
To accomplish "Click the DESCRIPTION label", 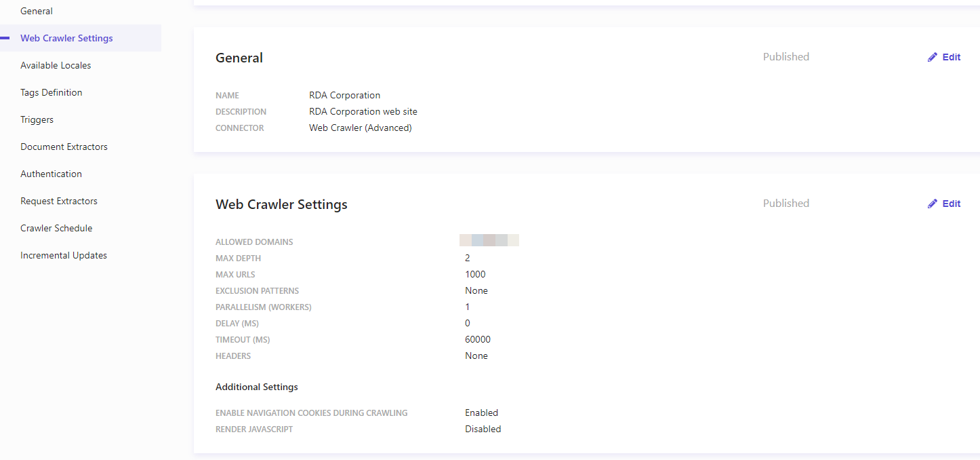I will click(x=241, y=112).
